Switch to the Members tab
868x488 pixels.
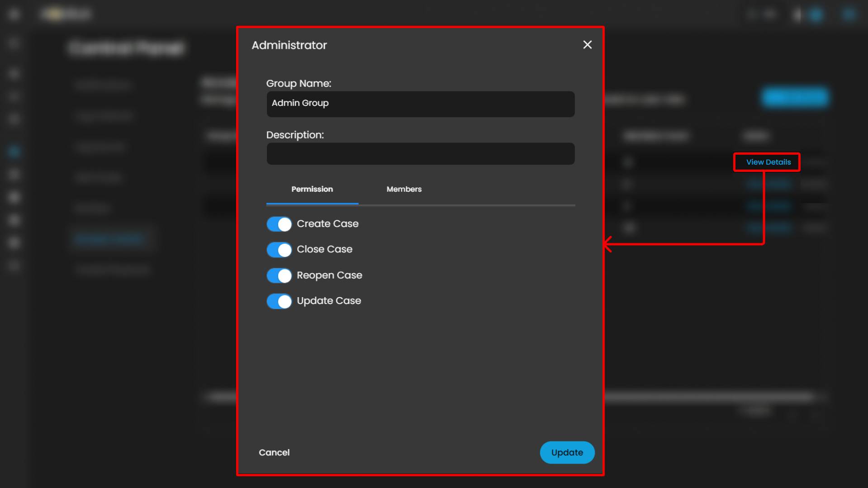(x=404, y=189)
